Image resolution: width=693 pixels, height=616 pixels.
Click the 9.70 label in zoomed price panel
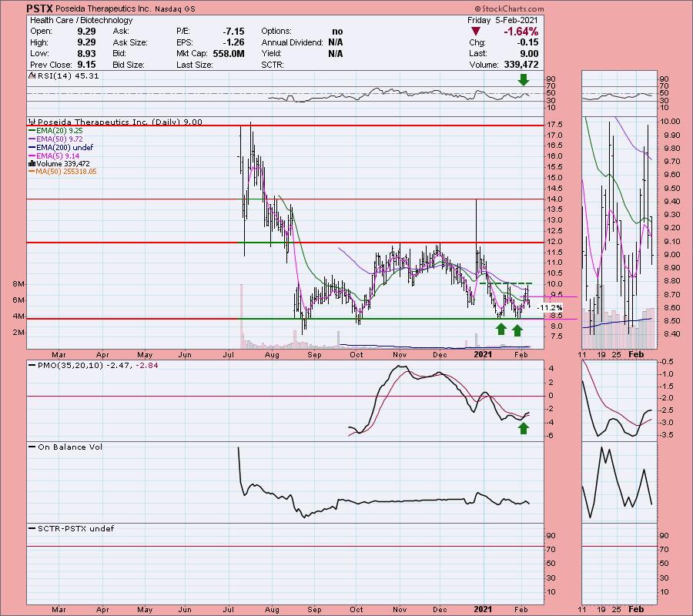(669, 162)
